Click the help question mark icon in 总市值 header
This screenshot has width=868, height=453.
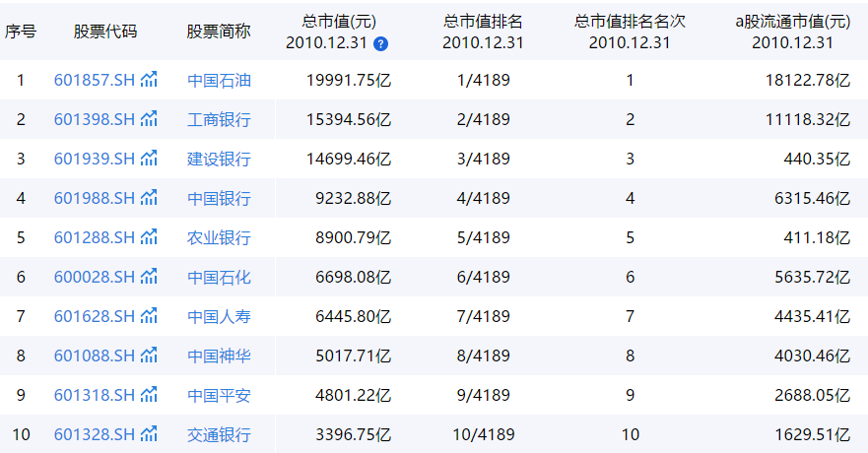click(381, 44)
